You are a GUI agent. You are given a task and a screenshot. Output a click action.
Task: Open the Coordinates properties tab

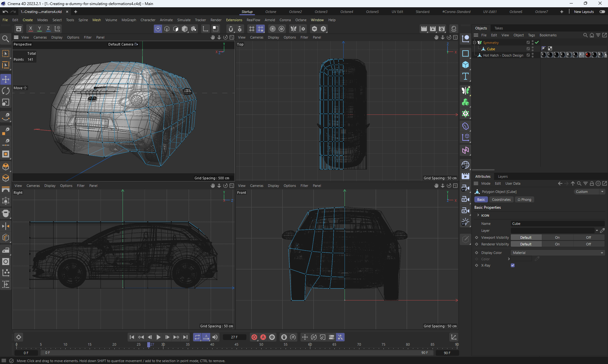(501, 200)
